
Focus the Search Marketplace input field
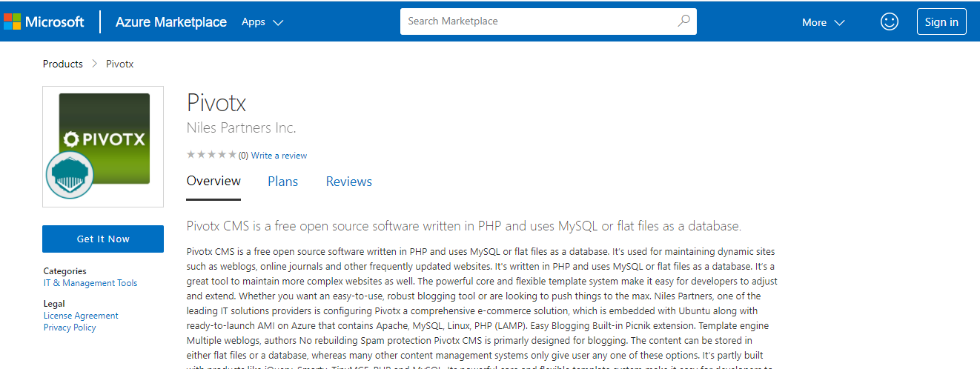click(x=537, y=21)
